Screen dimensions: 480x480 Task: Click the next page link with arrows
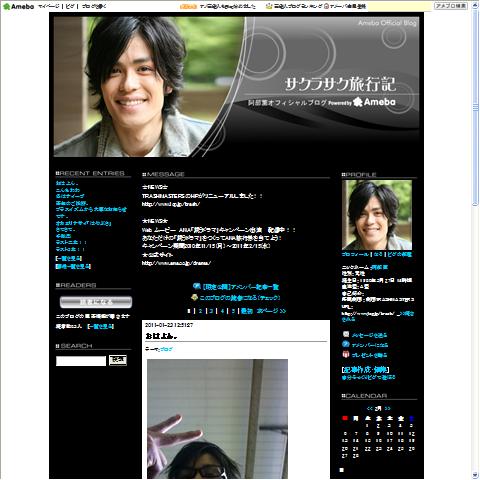[x=271, y=311]
